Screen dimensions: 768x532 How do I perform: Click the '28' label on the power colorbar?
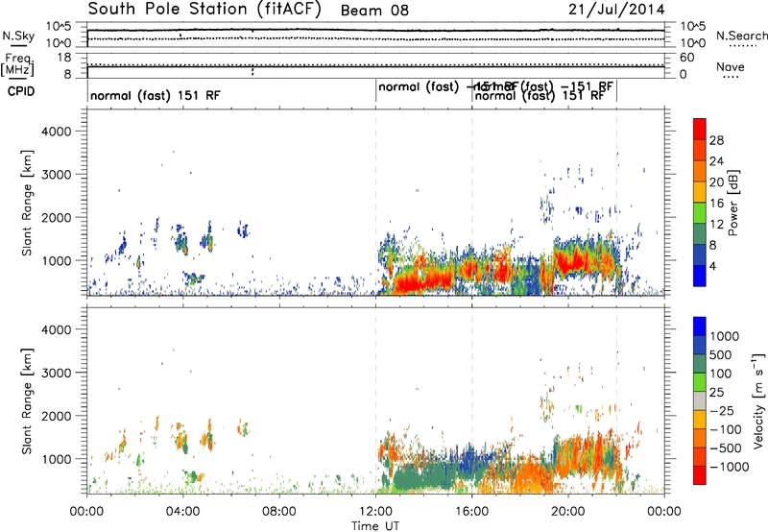(716, 140)
